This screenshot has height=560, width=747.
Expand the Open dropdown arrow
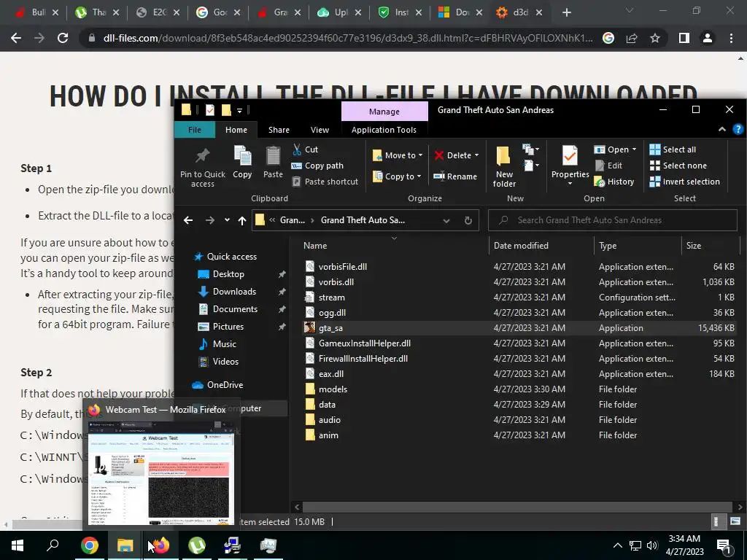pyautogui.click(x=634, y=149)
